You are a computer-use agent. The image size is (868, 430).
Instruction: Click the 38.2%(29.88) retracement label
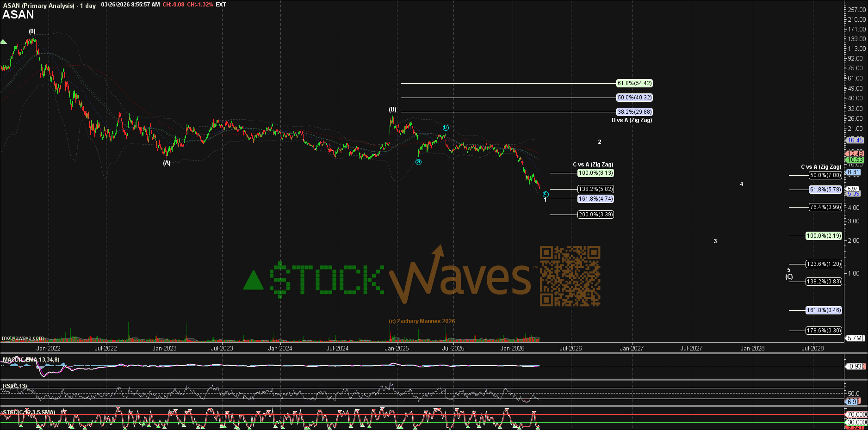pyautogui.click(x=634, y=112)
